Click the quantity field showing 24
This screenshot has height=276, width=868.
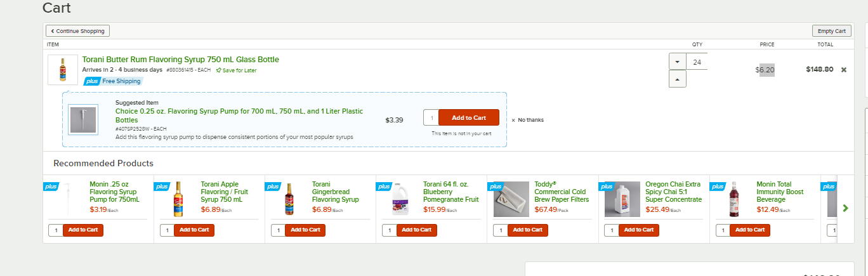[x=697, y=62]
